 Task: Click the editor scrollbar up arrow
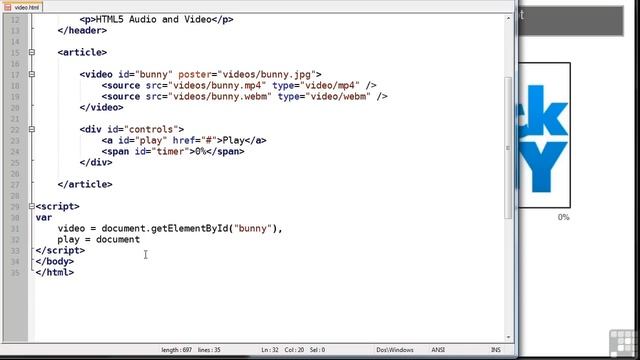508,18
